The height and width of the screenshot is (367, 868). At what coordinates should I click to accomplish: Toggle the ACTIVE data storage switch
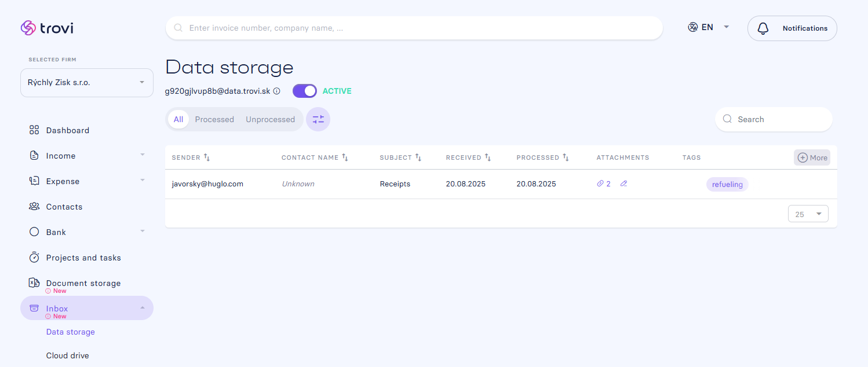[x=305, y=91]
